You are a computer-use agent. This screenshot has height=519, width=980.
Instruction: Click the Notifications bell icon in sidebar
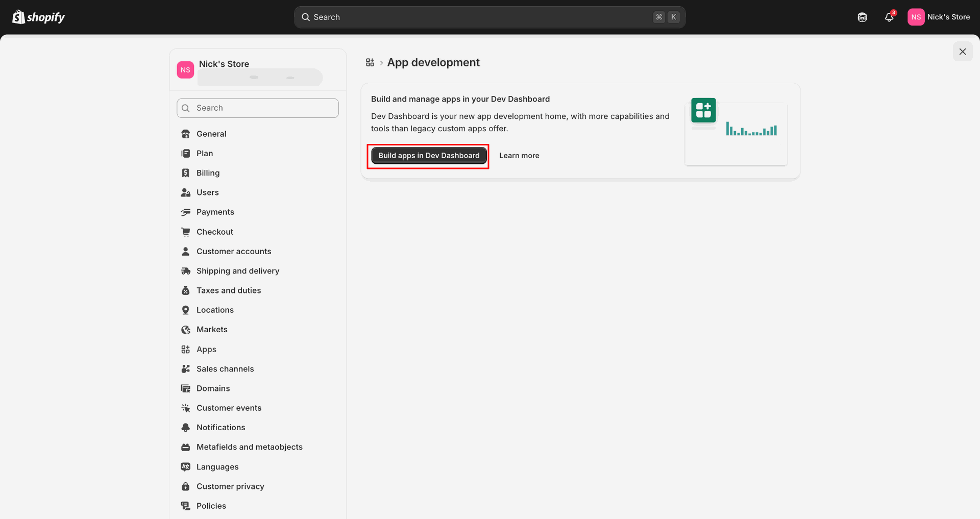186,427
